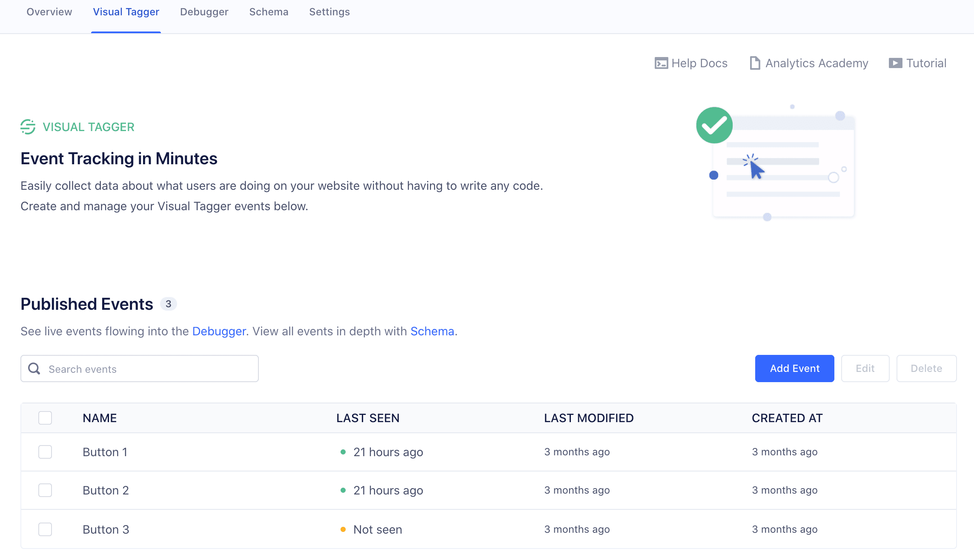Open the Settings tab
Screen dimensions: 974x560
(x=329, y=12)
